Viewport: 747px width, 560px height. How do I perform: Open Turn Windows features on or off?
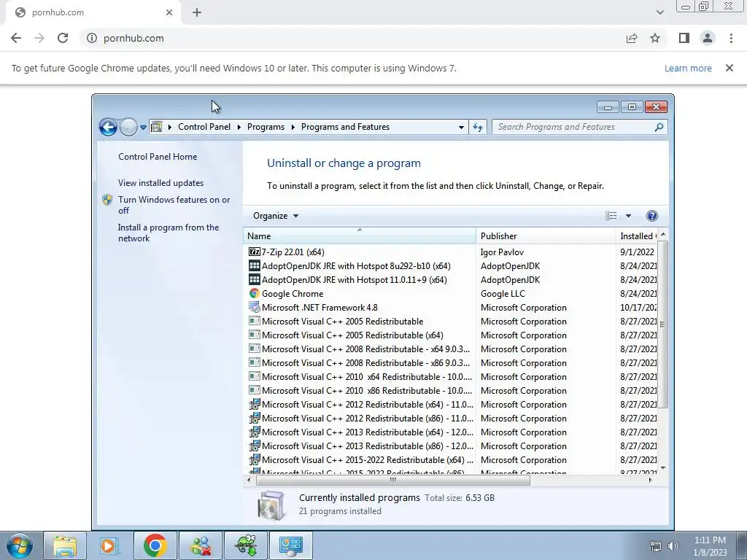click(x=174, y=205)
